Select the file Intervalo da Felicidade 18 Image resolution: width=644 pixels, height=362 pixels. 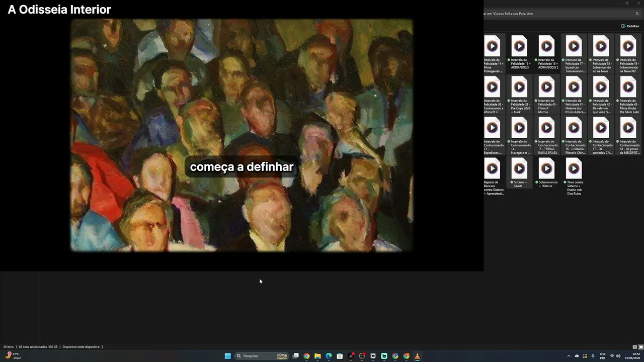click(x=601, y=54)
